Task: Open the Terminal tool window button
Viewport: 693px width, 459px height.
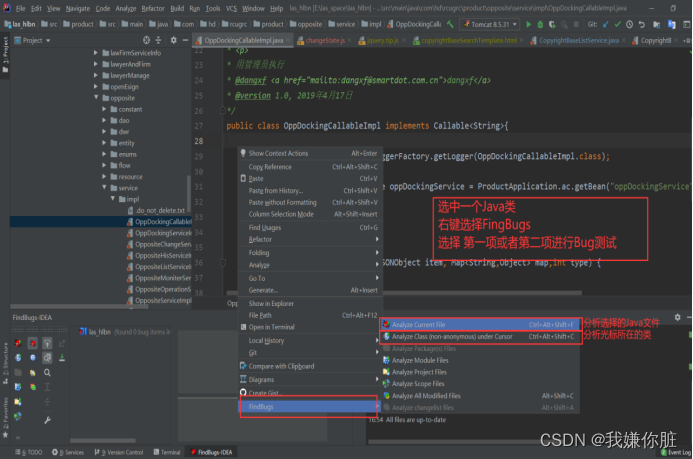Action: click(x=167, y=452)
